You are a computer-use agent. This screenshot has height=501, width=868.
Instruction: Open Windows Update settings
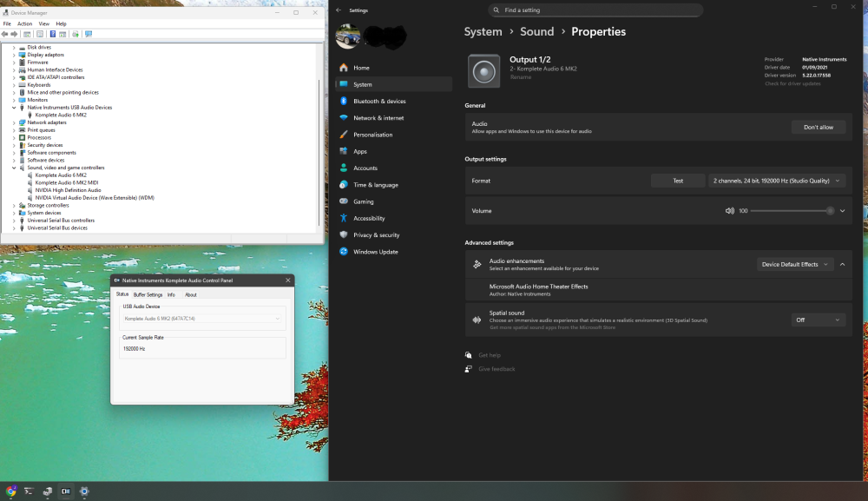point(393,252)
